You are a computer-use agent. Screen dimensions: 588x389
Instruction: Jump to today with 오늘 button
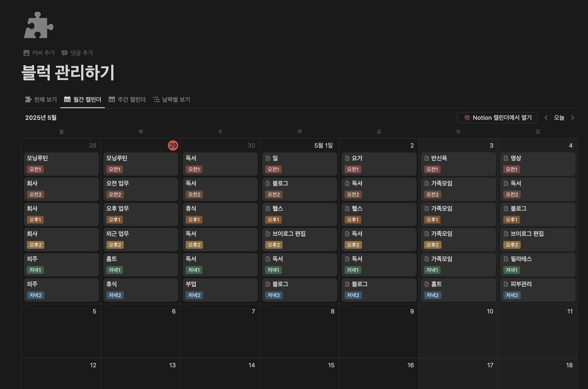coord(559,118)
